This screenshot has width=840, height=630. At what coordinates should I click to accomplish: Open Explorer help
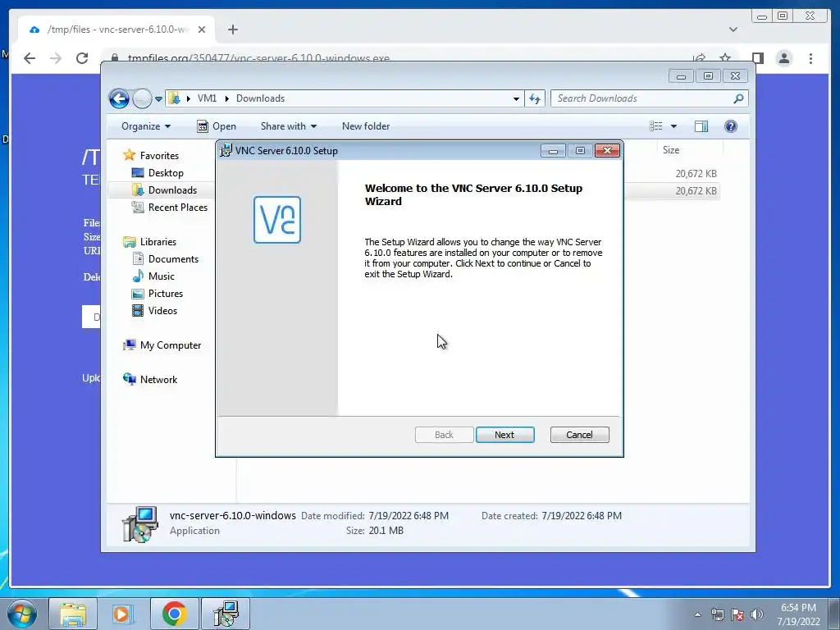[x=731, y=126]
